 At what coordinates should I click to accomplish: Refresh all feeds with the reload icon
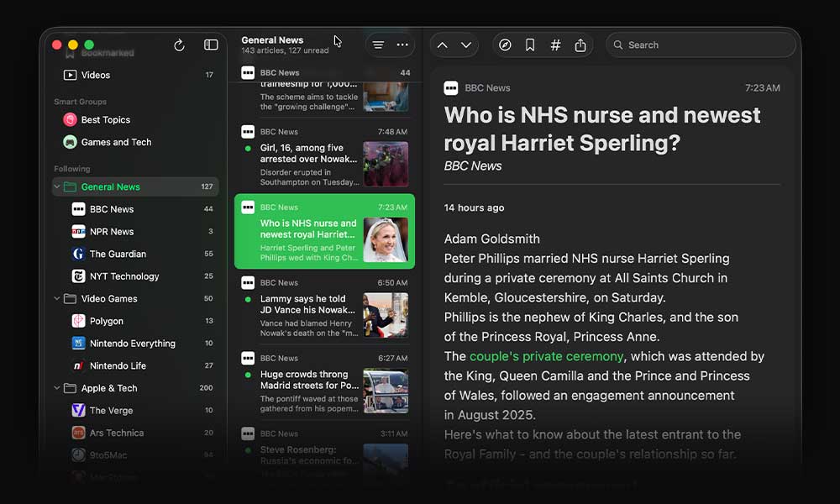coord(179,45)
